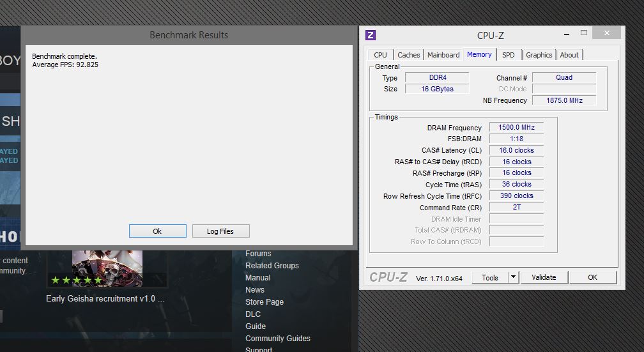Click the Tools button in CPU-Z
The height and width of the screenshot is (352, 644).
click(489, 278)
